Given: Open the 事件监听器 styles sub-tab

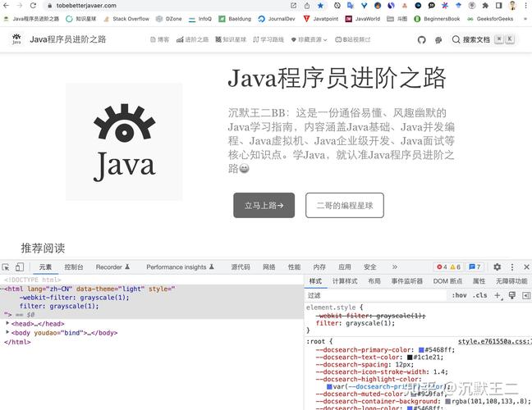Looking at the screenshot, I should (407, 281).
